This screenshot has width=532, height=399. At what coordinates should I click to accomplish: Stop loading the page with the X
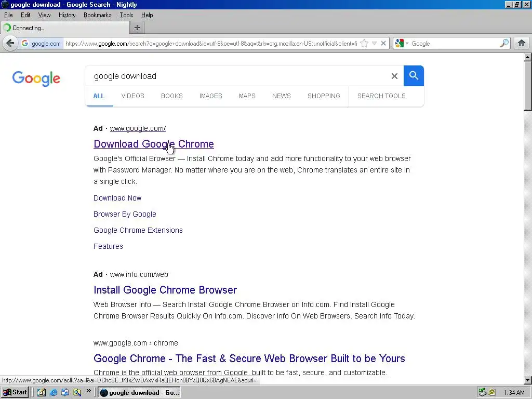(x=383, y=44)
